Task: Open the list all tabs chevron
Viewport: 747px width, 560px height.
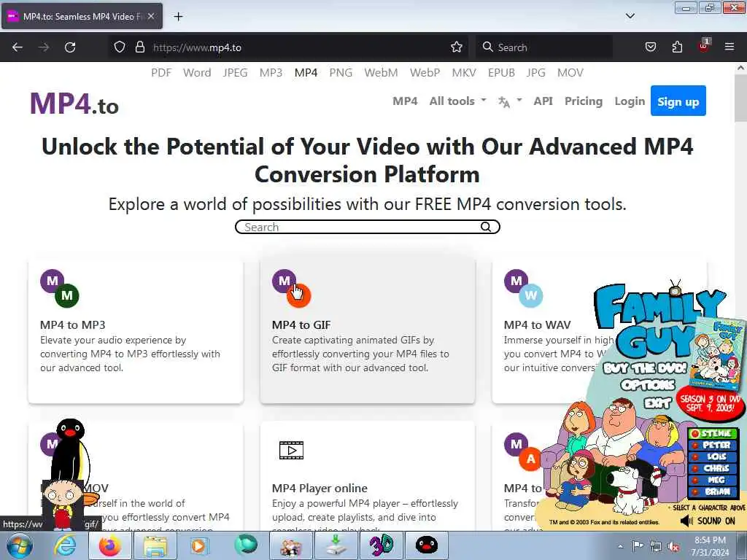Action: [x=630, y=16]
